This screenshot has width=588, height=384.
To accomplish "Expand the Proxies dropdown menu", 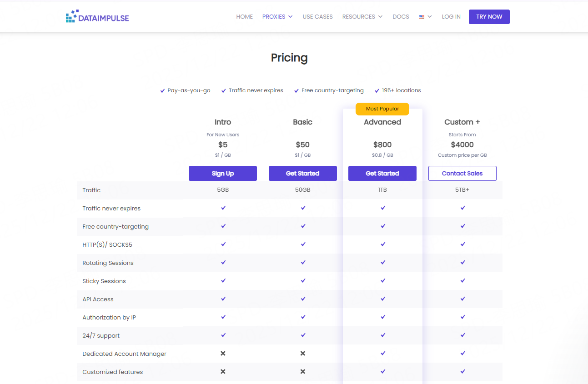I will (277, 17).
